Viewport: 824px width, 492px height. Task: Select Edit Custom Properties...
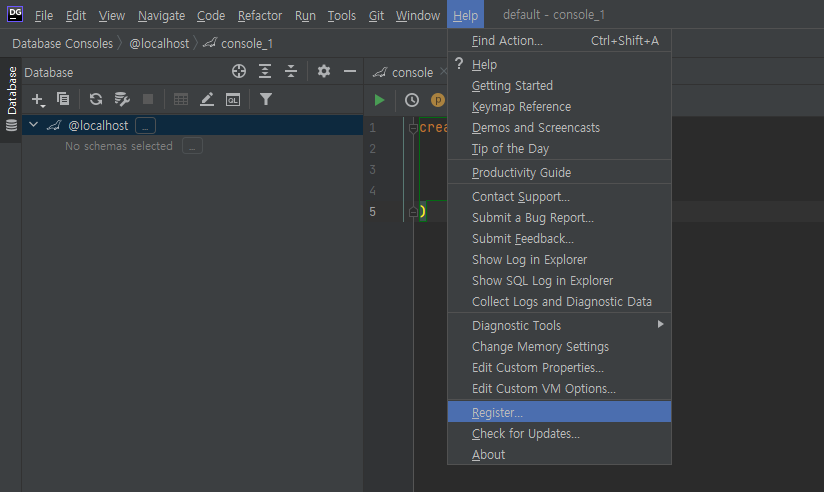pyautogui.click(x=559, y=367)
